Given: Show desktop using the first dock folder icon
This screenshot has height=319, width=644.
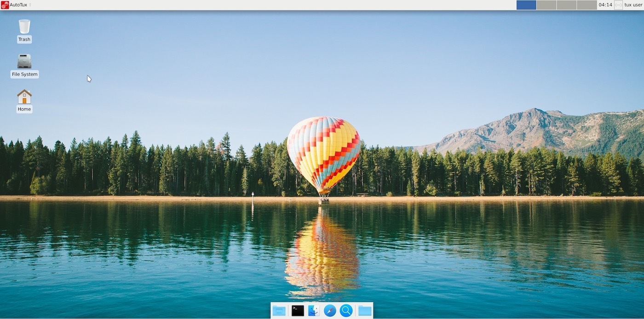Looking at the screenshot, I should click(x=279, y=311).
